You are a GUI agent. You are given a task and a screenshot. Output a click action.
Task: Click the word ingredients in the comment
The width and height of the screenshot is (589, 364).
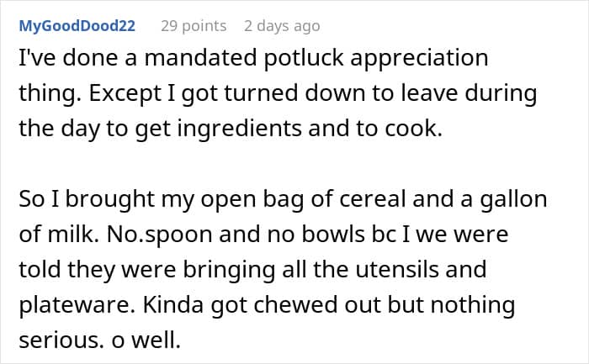coord(239,129)
